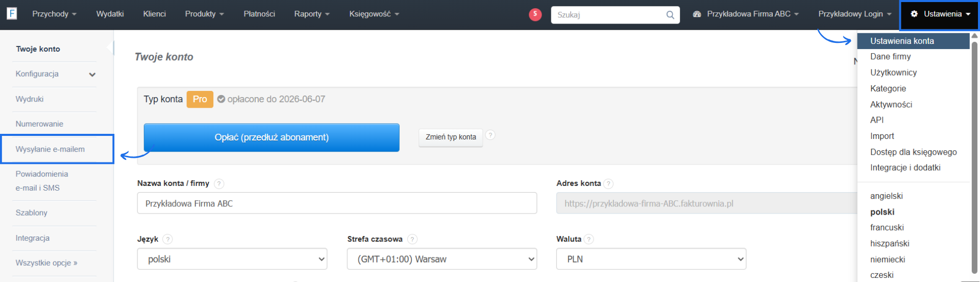Click the Opłać (przedłuż abonament) button
The image size is (980, 282).
272,137
